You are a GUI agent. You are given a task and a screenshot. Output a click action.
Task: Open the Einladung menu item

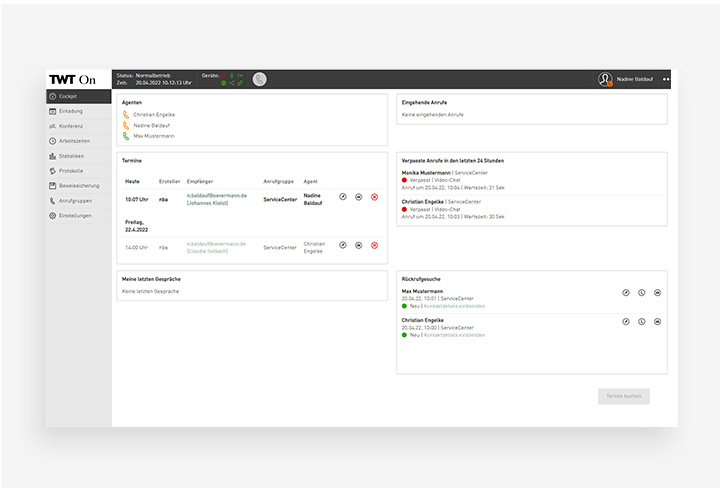pos(71,111)
